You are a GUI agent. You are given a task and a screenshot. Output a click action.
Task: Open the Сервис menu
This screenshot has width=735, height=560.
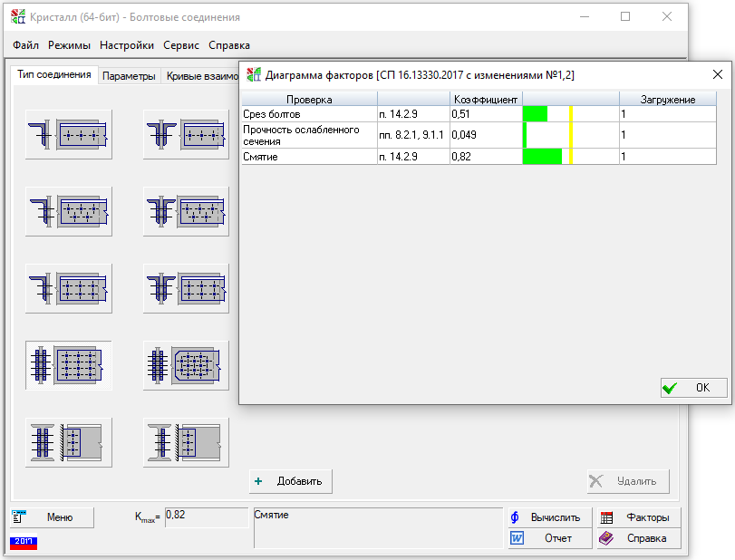coord(181,45)
